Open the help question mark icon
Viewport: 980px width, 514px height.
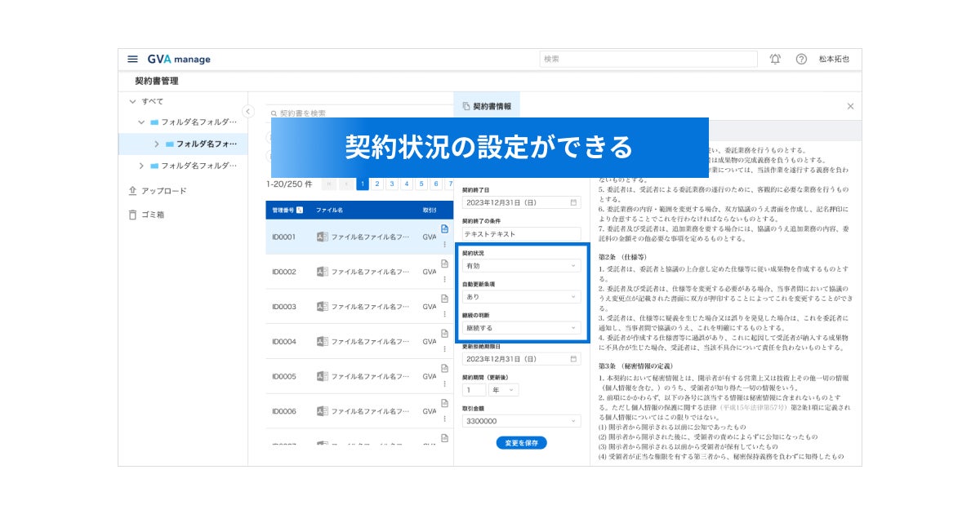pyautogui.click(x=801, y=60)
